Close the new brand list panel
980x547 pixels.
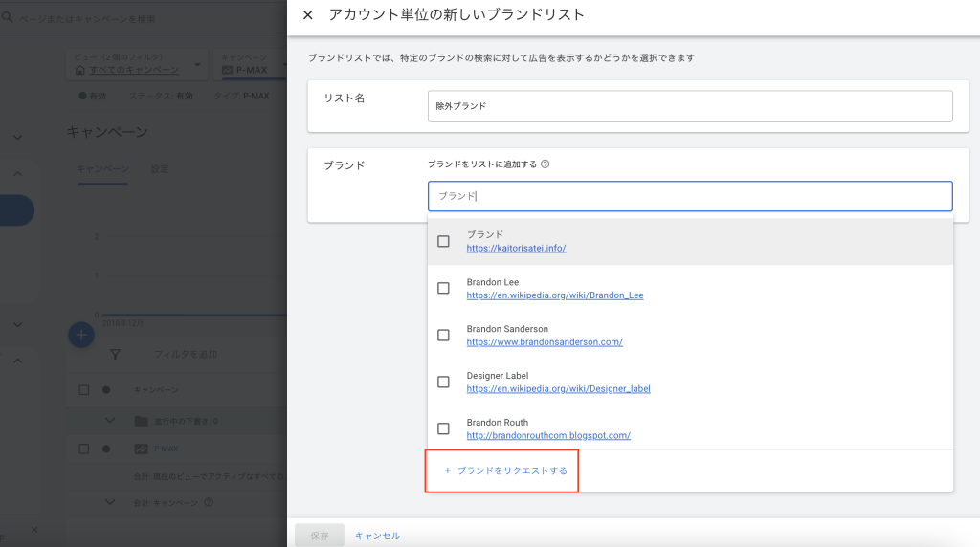pos(307,15)
